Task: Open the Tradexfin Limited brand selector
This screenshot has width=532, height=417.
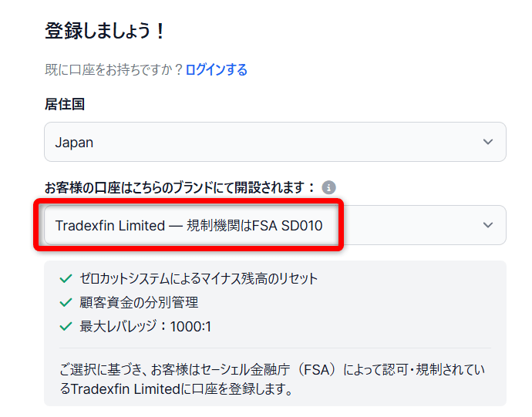Action: click(275, 225)
